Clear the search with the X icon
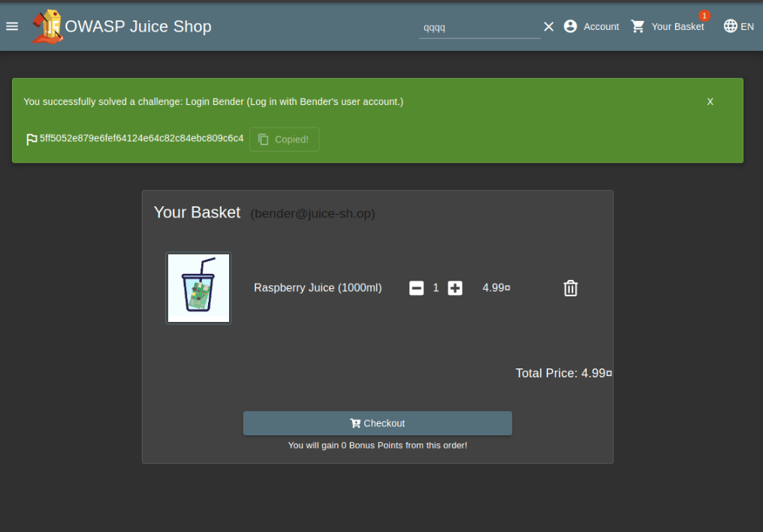This screenshot has width=763, height=532. click(548, 27)
